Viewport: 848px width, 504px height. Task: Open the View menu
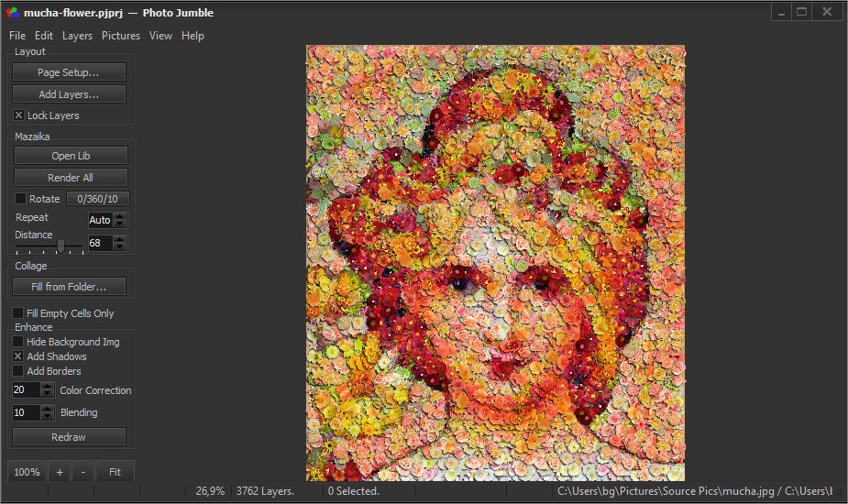160,36
